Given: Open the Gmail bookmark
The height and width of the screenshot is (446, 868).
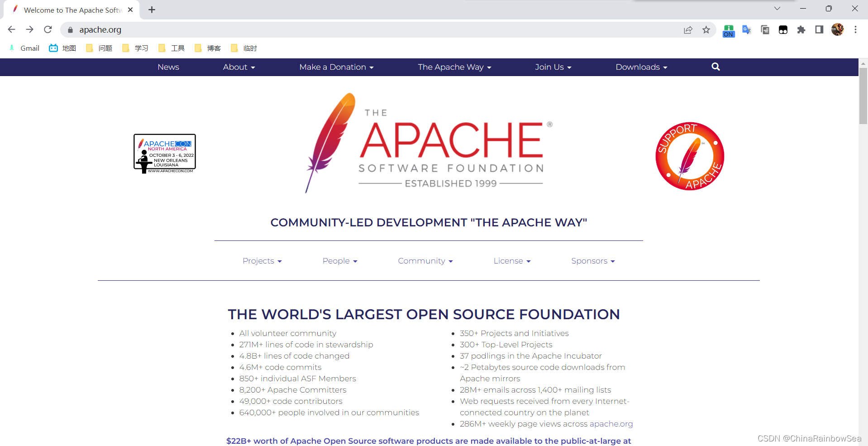Looking at the screenshot, I should pos(24,48).
